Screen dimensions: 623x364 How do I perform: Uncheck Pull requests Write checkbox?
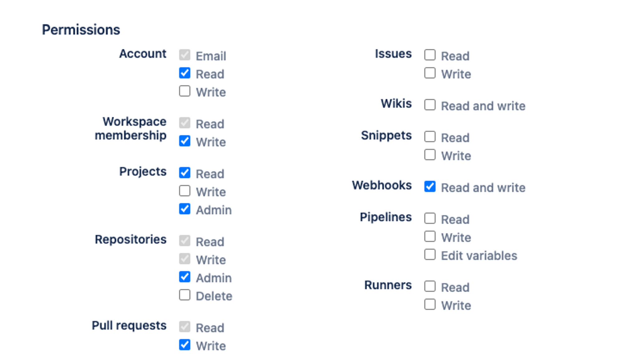[185, 345]
